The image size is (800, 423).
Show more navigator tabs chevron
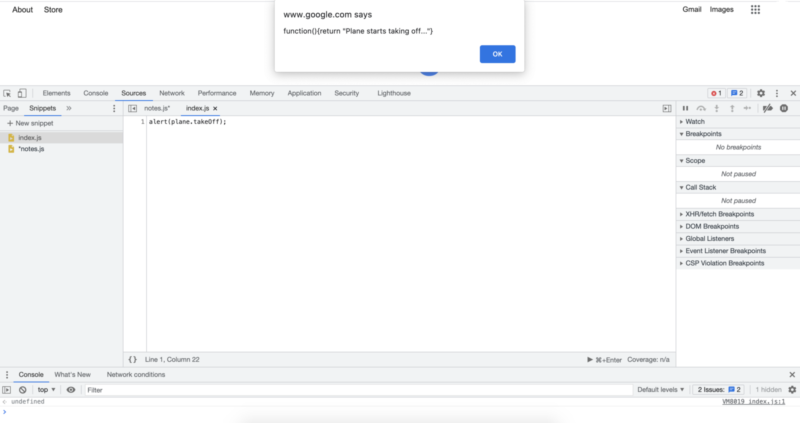click(x=69, y=108)
